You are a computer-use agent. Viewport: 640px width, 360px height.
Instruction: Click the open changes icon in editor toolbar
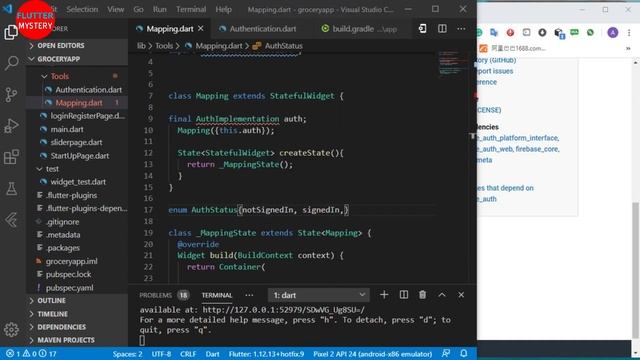[422, 29]
